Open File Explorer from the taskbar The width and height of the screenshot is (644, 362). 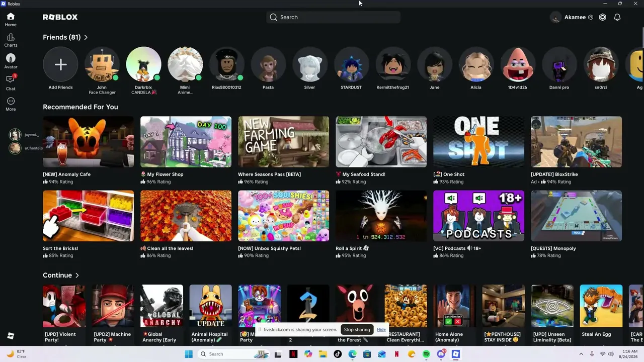[x=323, y=354]
